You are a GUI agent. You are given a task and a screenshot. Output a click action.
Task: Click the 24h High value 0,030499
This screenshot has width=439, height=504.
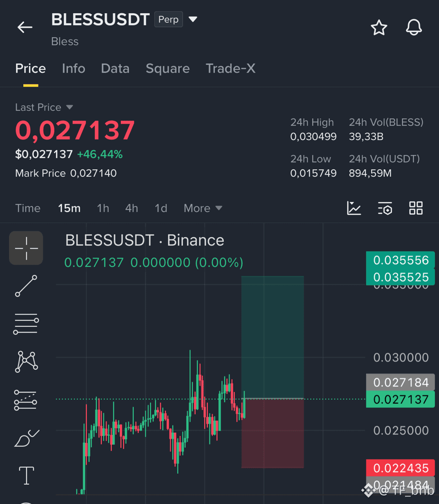(x=313, y=136)
